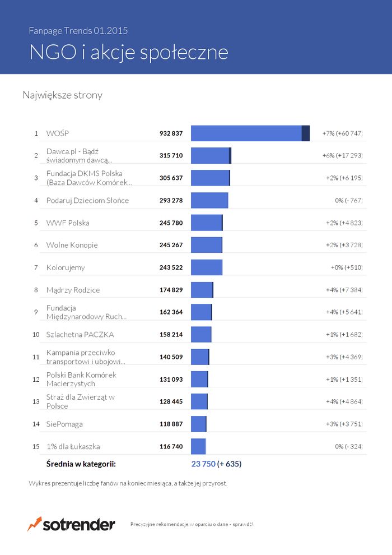392x555 pixels.
Task: Click the Straż dla Zwierząt bar
Action: tap(199, 401)
